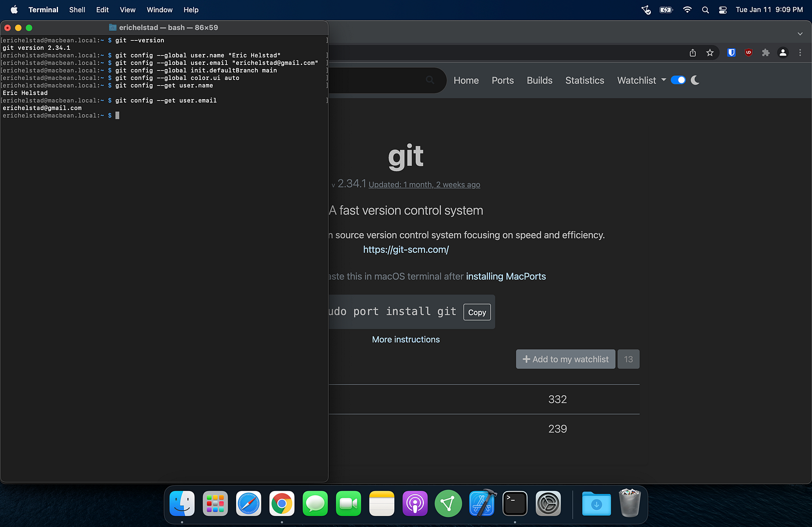The image size is (812, 527).
Task: Click the 332 value in the table
Action: click(557, 399)
